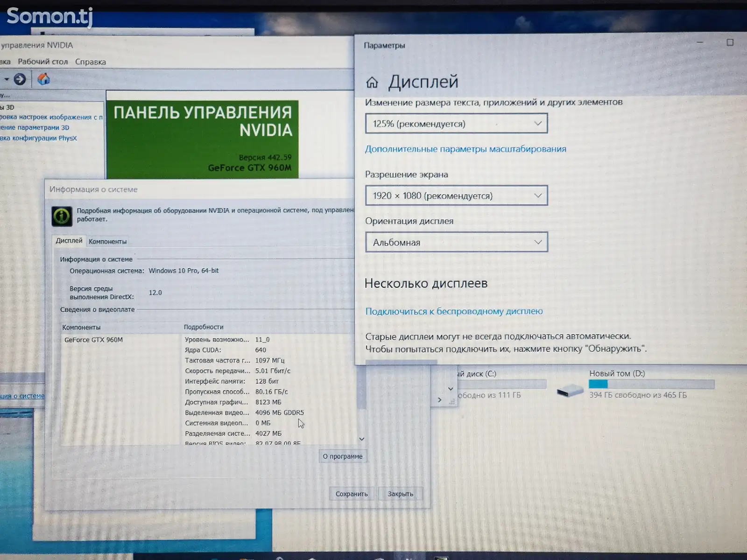Screen dimensions: 747x560
Task: Click Подключиться к беспроводному дисплею link
Action: [454, 311]
